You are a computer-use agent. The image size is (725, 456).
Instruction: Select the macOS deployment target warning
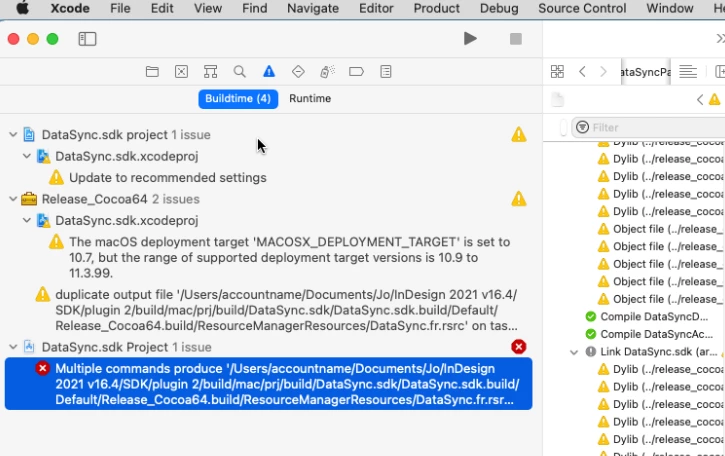(290, 258)
